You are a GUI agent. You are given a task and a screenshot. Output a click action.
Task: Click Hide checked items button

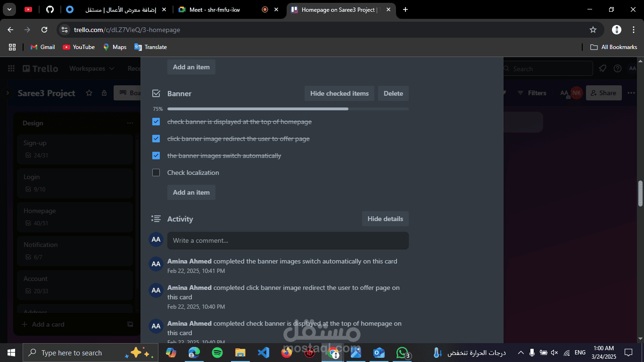coord(339,93)
